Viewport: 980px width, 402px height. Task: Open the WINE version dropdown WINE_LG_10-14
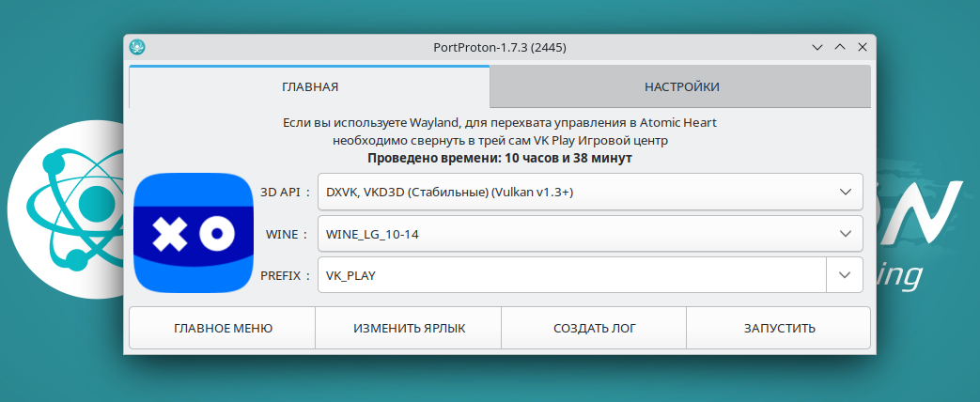[x=589, y=234]
